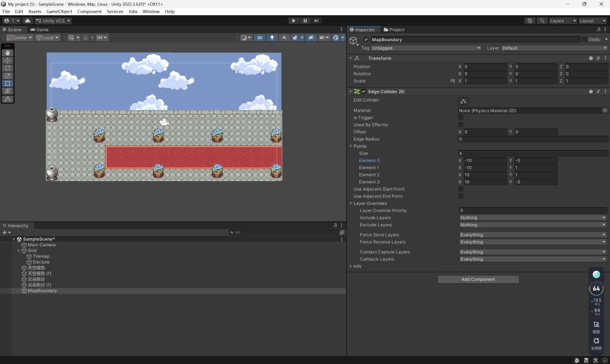Click the Play button

294,21
